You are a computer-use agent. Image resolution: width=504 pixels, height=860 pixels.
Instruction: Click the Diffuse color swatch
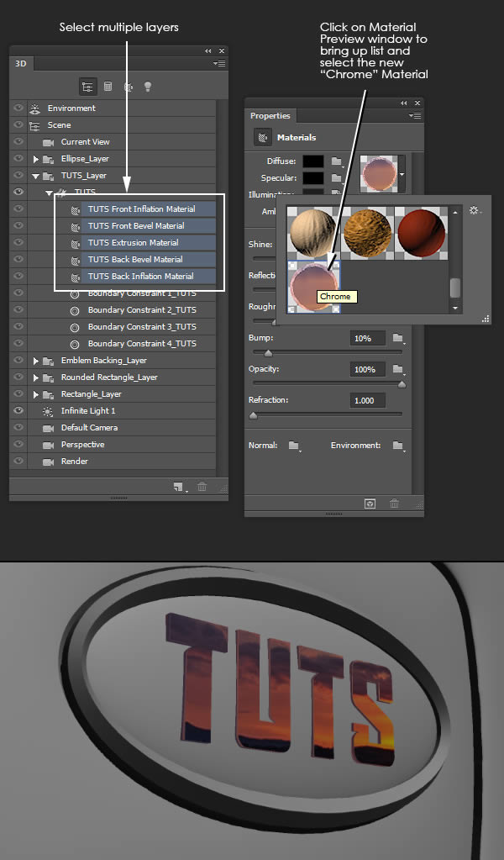click(x=313, y=161)
